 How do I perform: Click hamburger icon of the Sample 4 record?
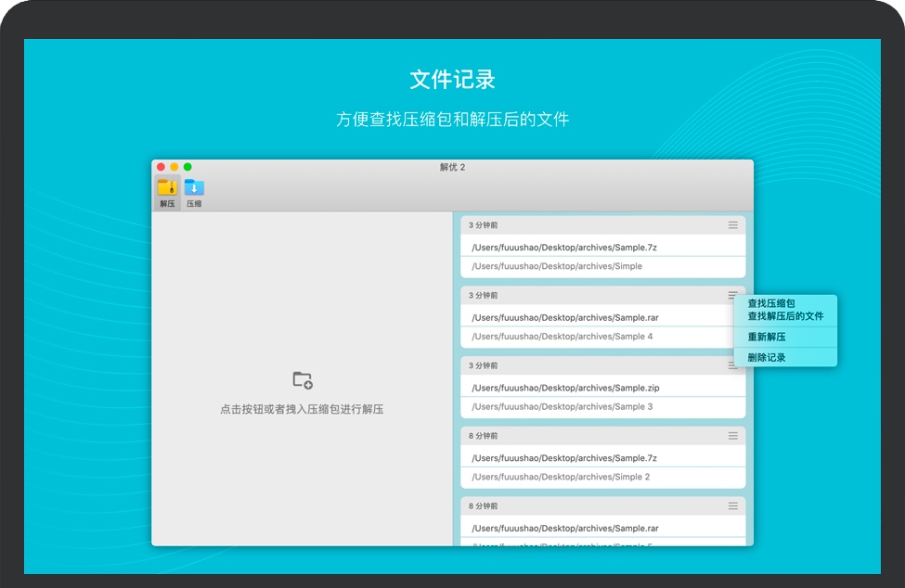[732, 296]
